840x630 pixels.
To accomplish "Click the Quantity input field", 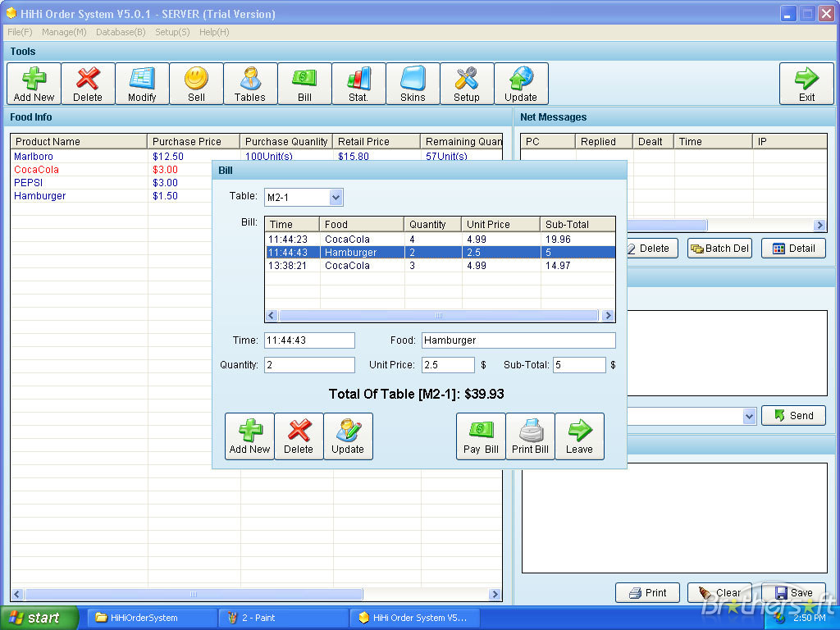I will [309, 365].
